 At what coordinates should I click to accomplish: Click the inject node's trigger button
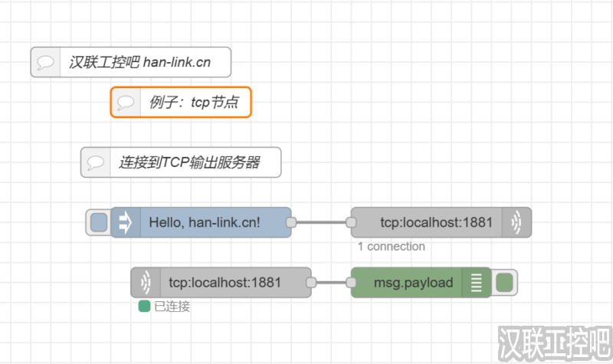pyautogui.click(x=99, y=222)
